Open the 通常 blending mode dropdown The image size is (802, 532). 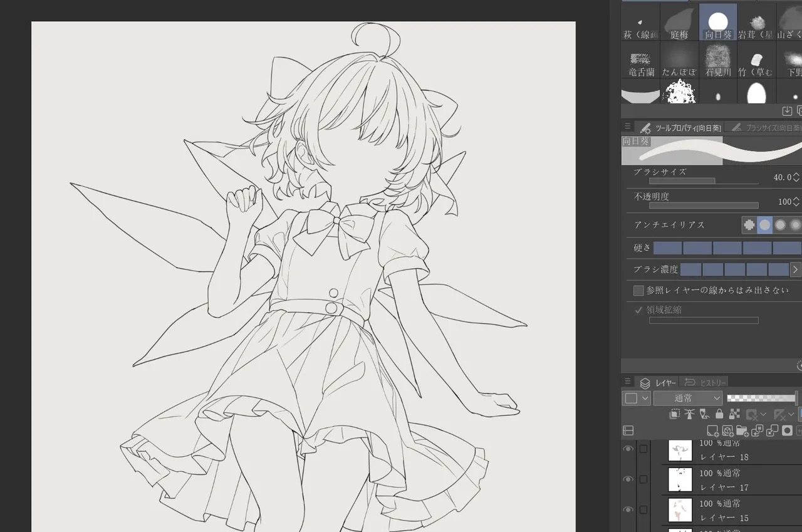point(688,398)
